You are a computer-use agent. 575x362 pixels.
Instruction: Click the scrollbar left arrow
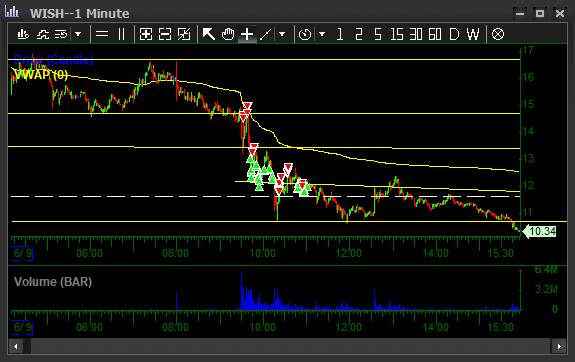pyautogui.click(x=15, y=346)
